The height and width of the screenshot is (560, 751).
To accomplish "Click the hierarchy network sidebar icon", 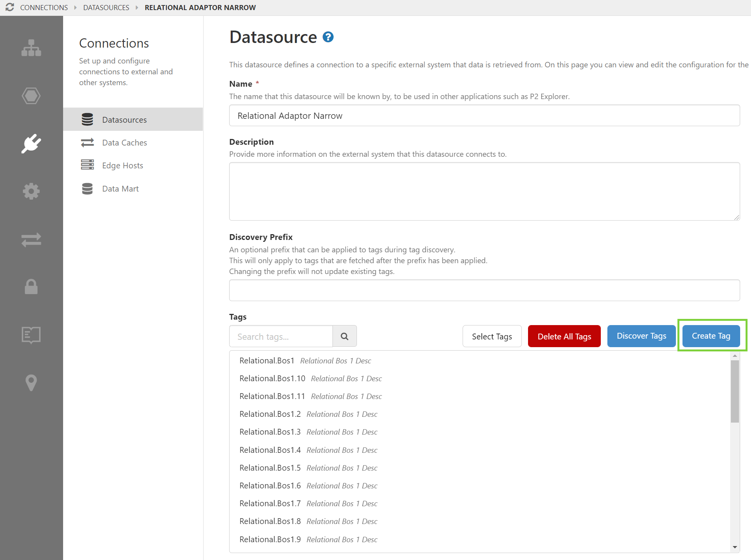I will coord(31,48).
